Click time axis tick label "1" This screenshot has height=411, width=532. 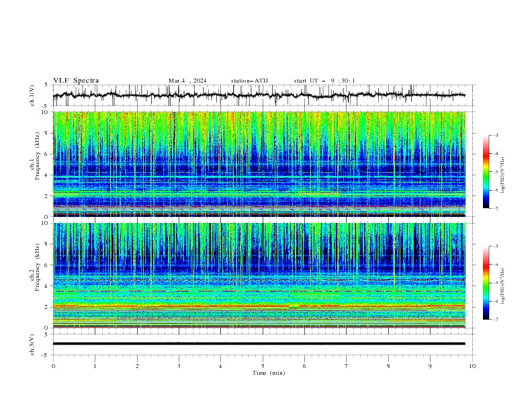(95, 366)
